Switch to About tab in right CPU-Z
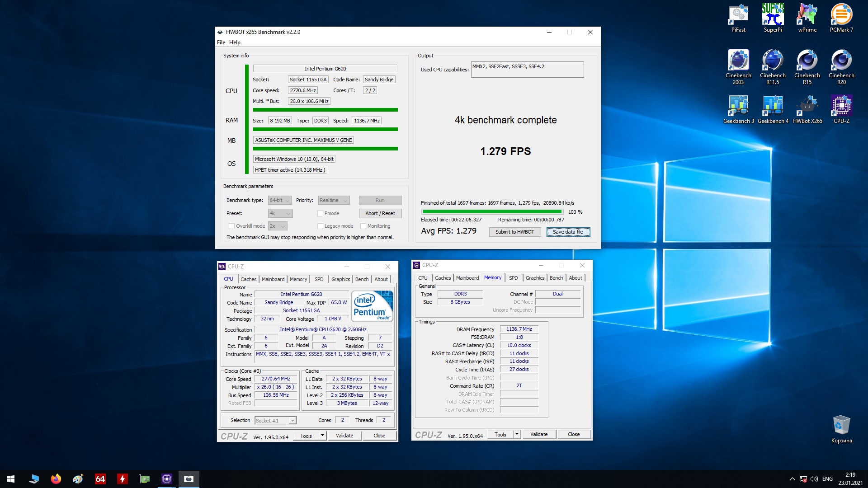 pyautogui.click(x=576, y=278)
